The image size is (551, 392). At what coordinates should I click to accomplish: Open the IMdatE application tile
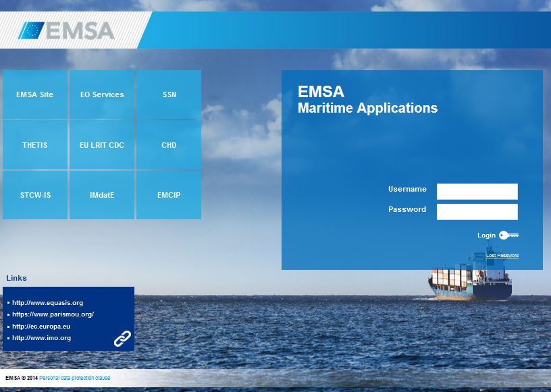[102, 195]
